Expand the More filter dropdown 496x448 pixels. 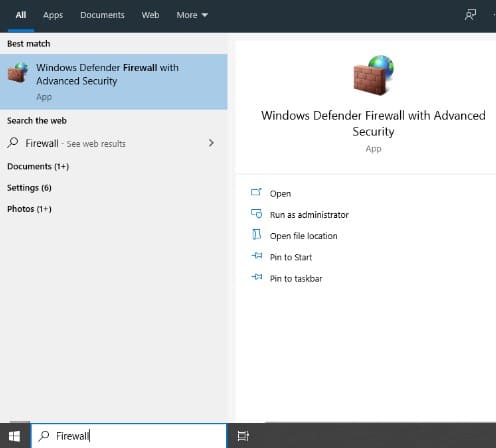click(x=192, y=15)
